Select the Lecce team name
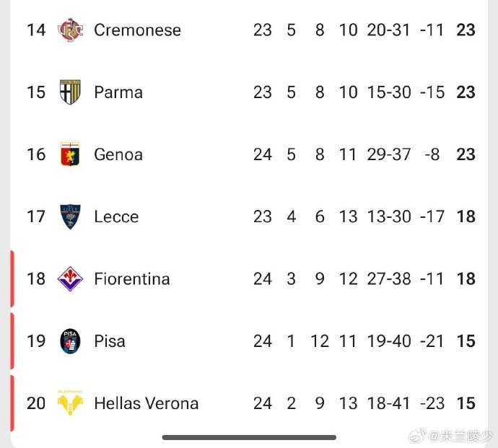Image resolution: width=498 pixels, height=448 pixels. [x=116, y=216]
